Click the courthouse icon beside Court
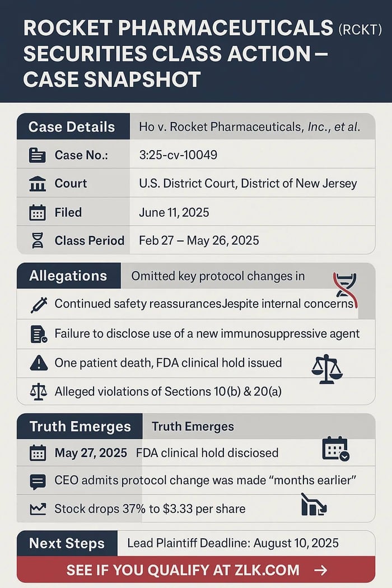392x588 pixels. coord(38,184)
